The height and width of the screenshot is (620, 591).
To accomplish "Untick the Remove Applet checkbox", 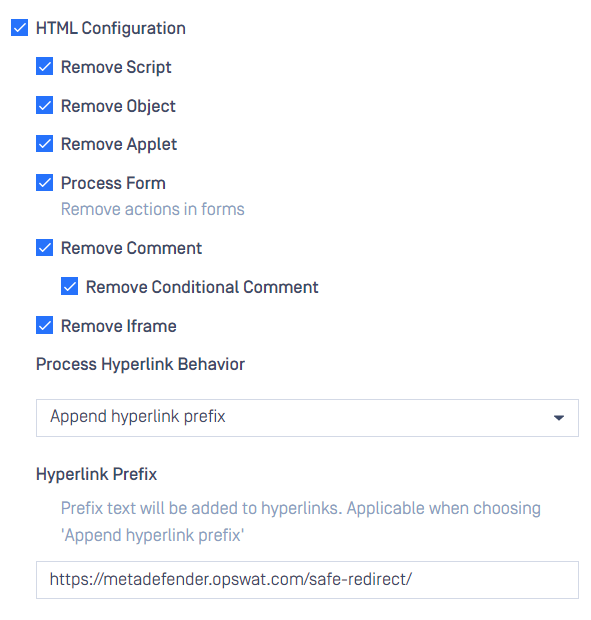I will pyautogui.click(x=44, y=144).
